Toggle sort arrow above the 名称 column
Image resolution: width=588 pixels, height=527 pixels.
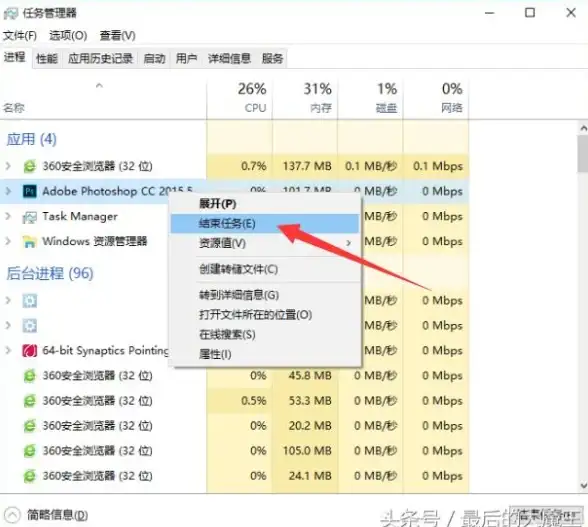pos(99,86)
